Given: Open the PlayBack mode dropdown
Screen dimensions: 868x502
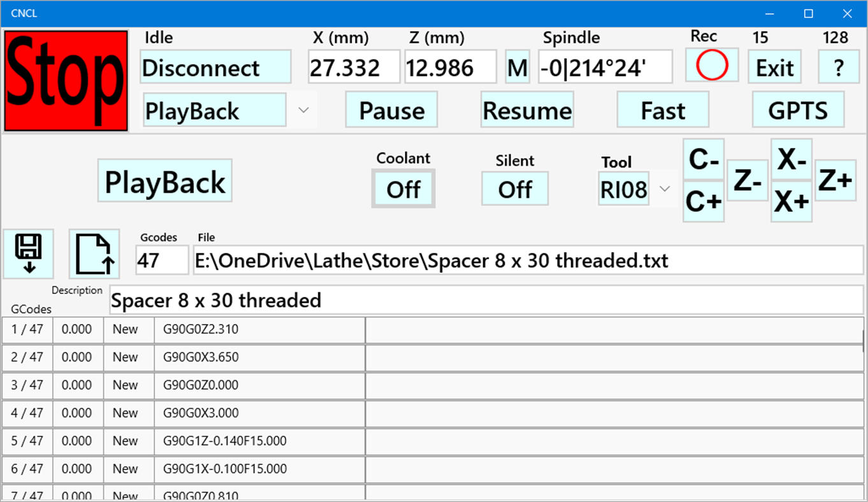Looking at the screenshot, I should pos(214,109).
